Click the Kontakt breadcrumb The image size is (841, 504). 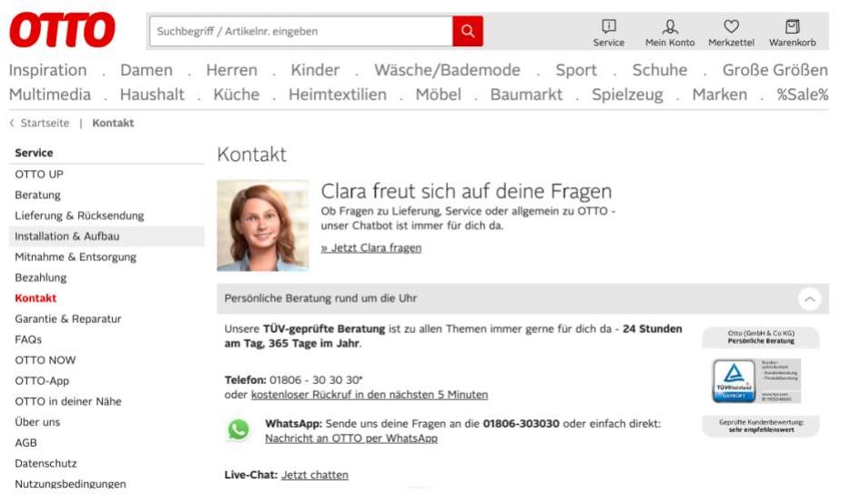coord(113,123)
